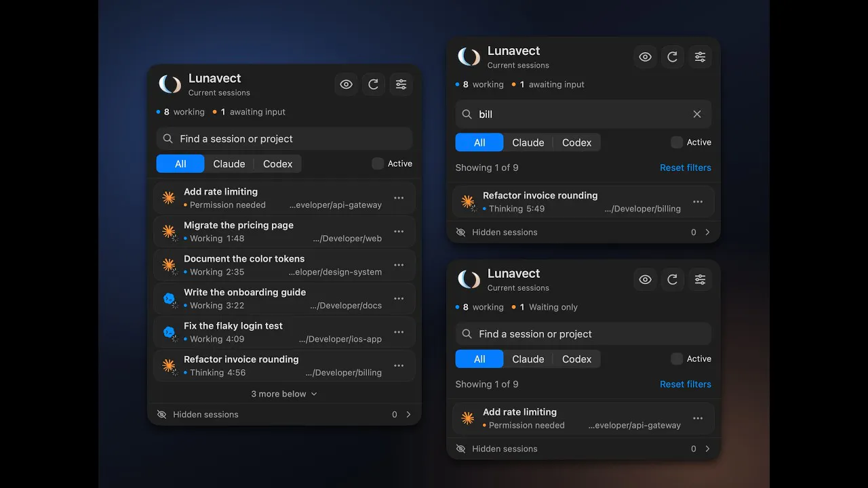The image size is (868, 488).
Task: Click more options for 'Fix the flaky login test'
Action: click(x=399, y=332)
